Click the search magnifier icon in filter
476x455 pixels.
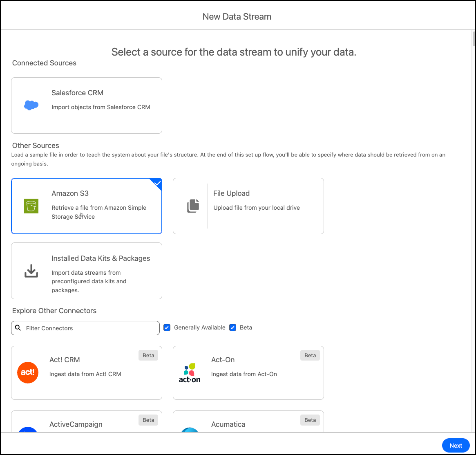pos(18,328)
